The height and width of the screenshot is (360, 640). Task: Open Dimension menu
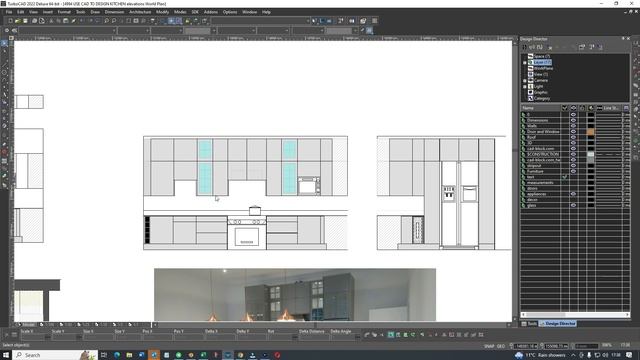click(114, 12)
